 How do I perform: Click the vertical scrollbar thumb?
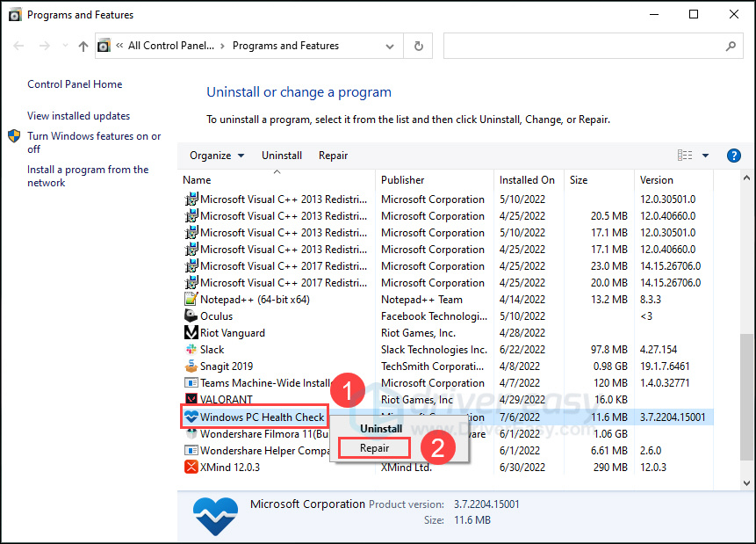tap(746, 396)
